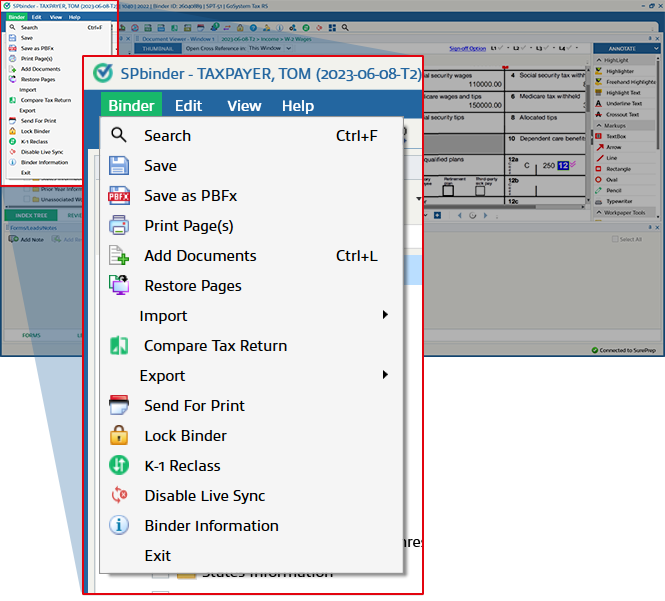Click the Search magnifier icon in the enlarged Binder menu

118,135
